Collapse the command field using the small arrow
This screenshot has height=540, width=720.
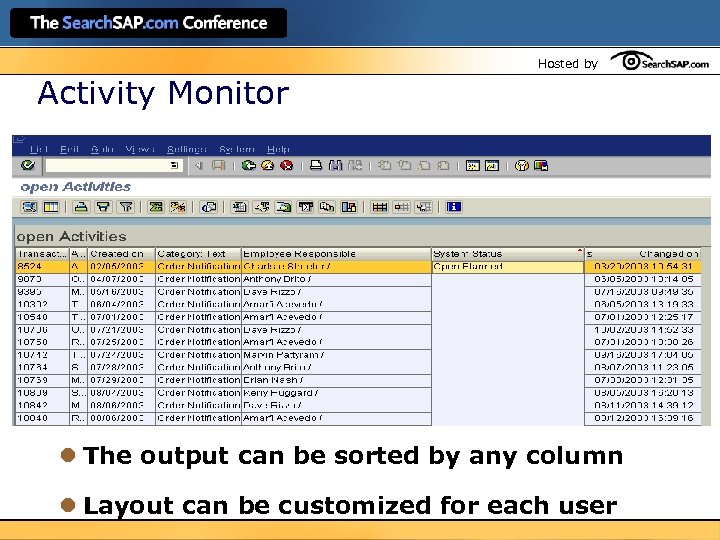click(198, 165)
